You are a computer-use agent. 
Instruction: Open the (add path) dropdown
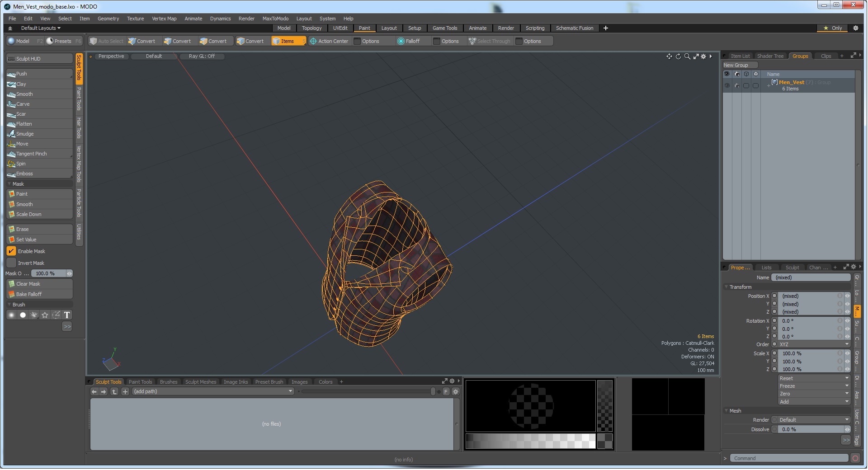pos(213,392)
